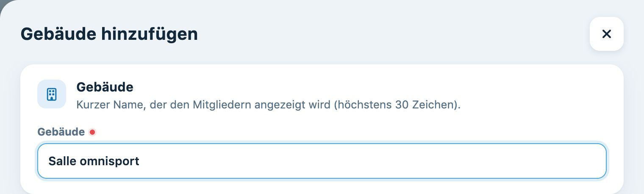The width and height of the screenshot is (644, 194).
Task: Close the Gebäude hinzufügen dialog
Action: click(x=606, y=34)
